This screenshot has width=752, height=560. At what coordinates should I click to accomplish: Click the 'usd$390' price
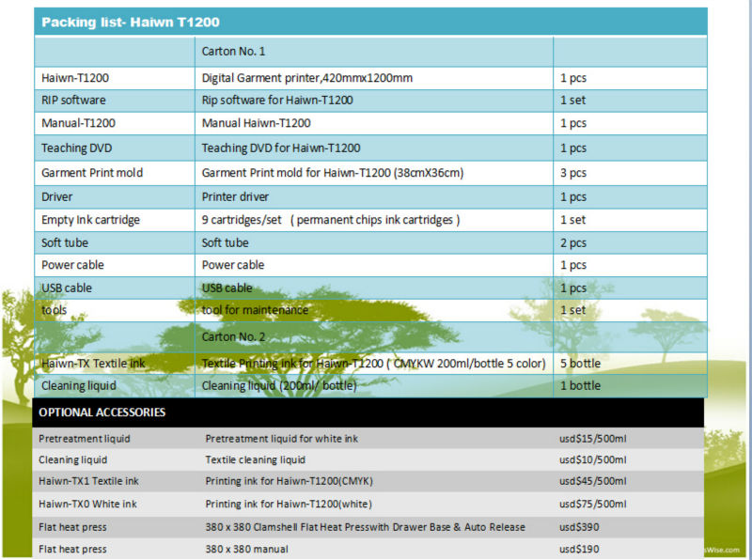pyautogui.click(x=579, y=527)
